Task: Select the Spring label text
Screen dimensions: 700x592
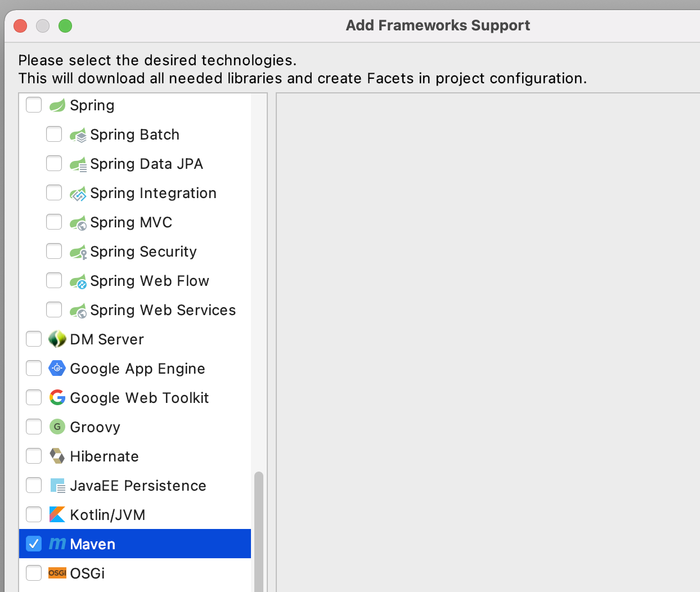Action: pos(92,106)
